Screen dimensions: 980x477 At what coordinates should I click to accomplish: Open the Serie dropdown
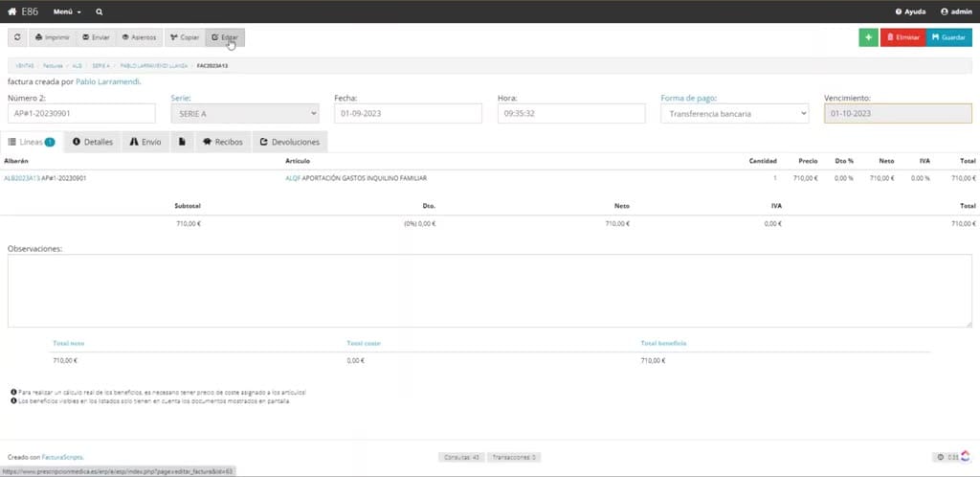(x=245, y=113)
